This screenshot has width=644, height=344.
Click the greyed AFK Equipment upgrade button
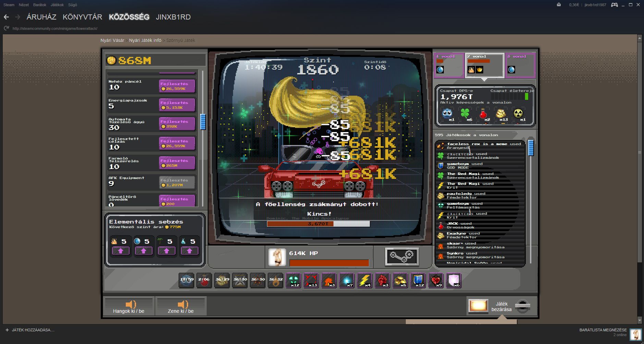tap(177, 182)
